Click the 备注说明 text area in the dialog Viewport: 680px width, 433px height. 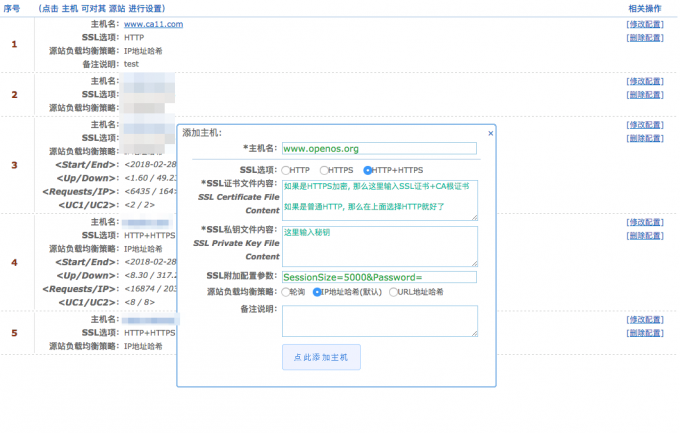379,320
